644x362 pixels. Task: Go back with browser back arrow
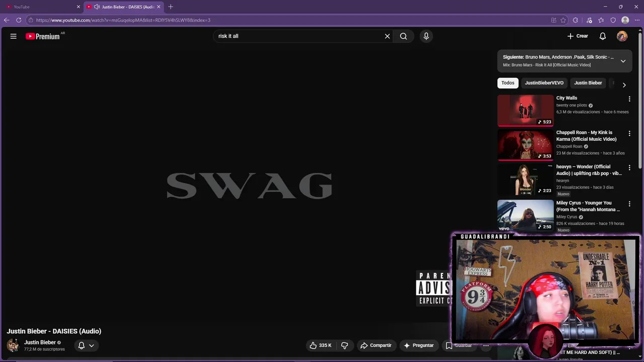point(7,20)
